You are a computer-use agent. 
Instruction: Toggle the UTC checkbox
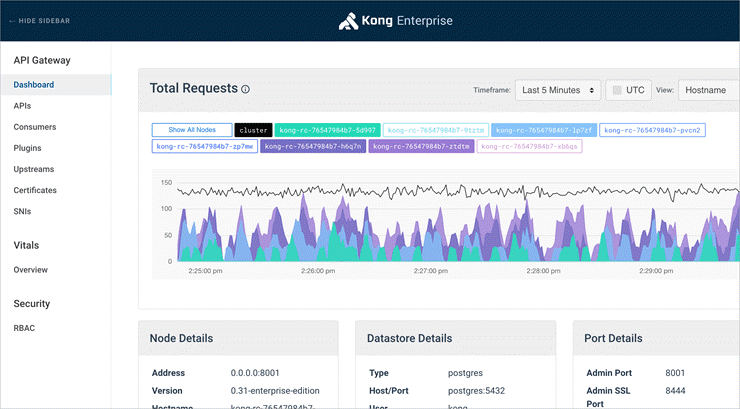(x=617, y=90)
